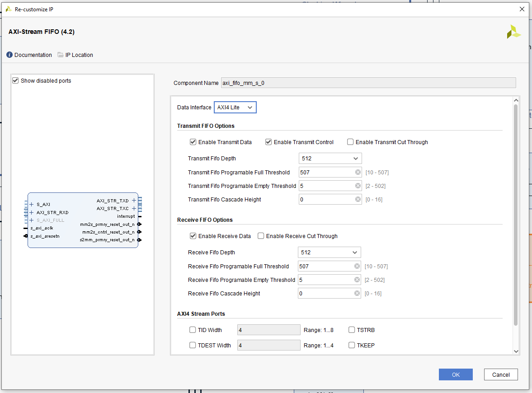This screenshot has height=393, width=532.
Task: Click the TID Width value field
Action: click(x=269, y=330)
